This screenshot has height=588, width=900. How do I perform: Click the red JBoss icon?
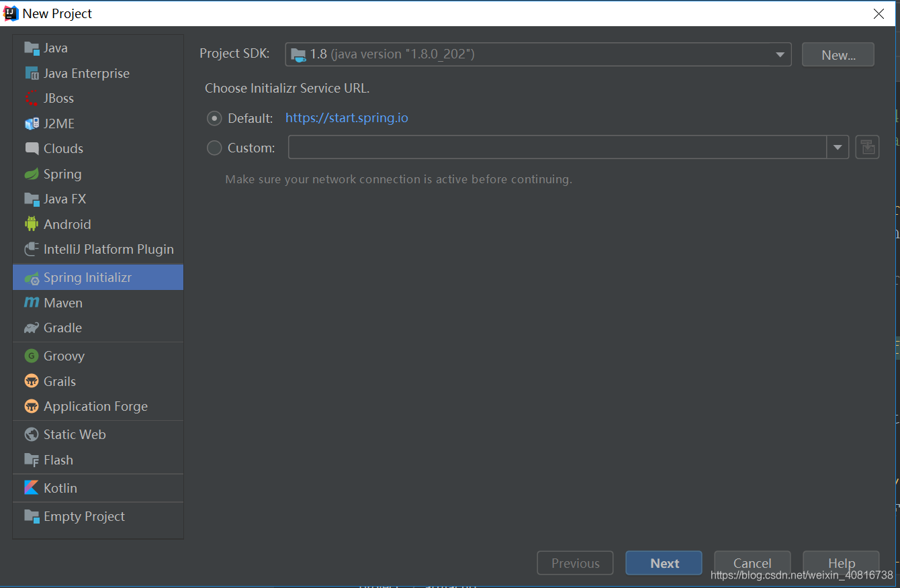pos(32,98)
